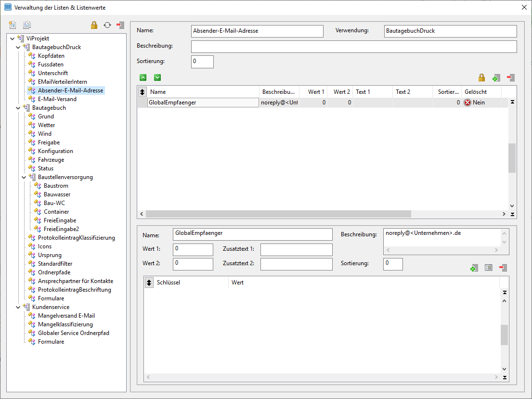The height and width of the screenshot is (399, 532).
Task: Open E-Mail-Versand list
Action: pos(57,99)
